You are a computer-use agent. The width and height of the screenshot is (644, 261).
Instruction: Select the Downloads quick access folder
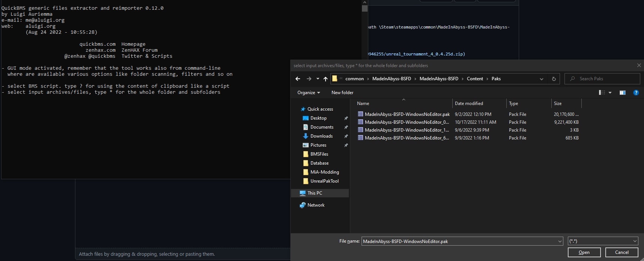click(x=321, y=136)
